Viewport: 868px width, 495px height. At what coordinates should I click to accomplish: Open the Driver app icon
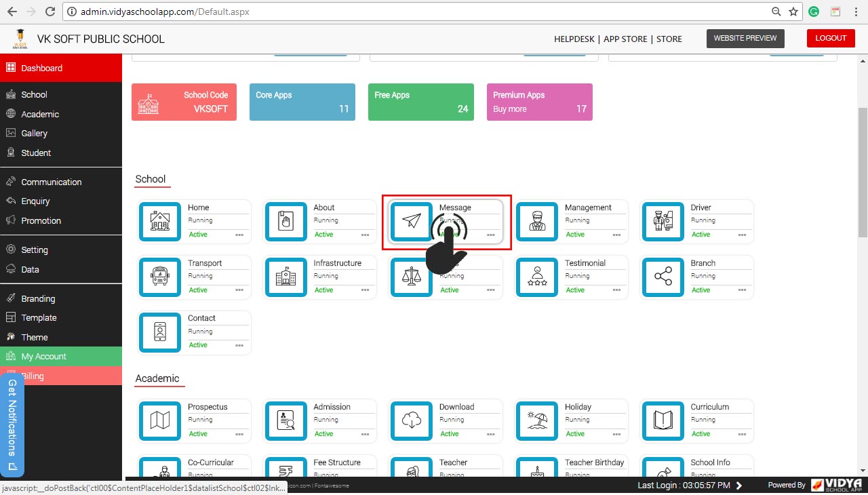click(663, 221)
